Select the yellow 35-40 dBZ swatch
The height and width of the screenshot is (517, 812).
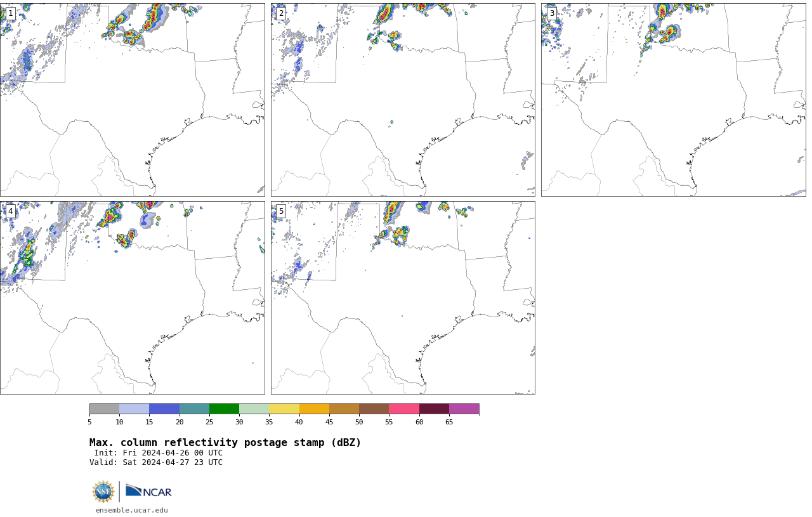(x=284, y=409)
